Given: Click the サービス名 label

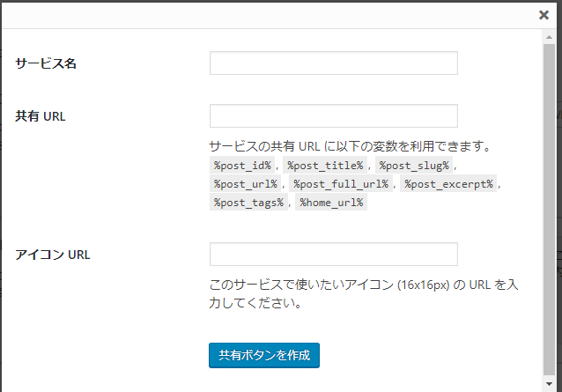Looking at the screenshot, I should (46, 63).
